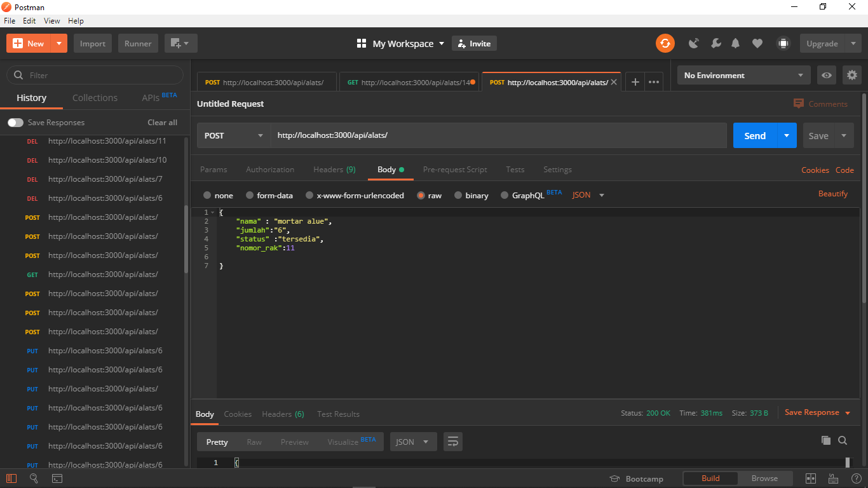Viewport: 868px width, 488px height.
Task: Switch to Browse mode in status bar
Action: (x=765, y=478)
